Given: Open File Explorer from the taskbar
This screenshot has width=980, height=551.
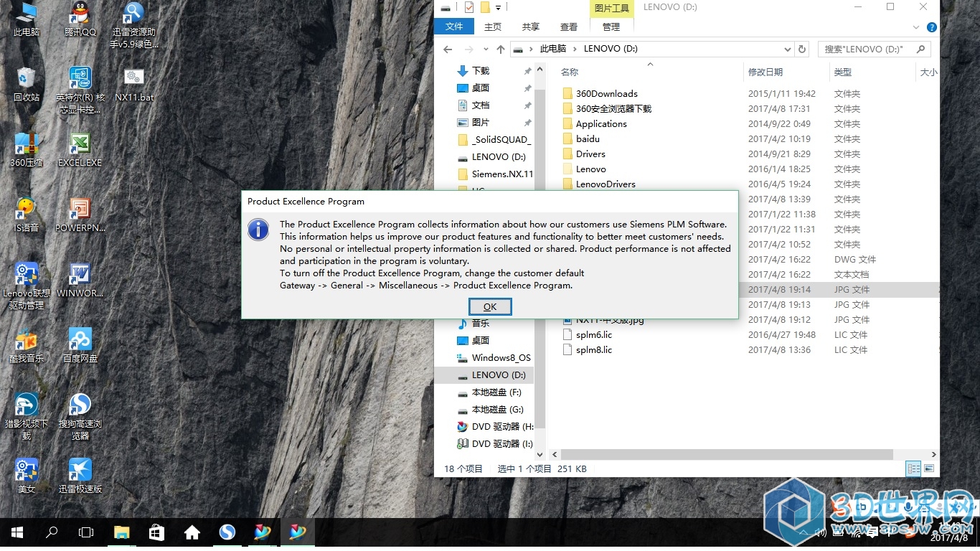Looking at the screenshot, I should click(122, 532).
